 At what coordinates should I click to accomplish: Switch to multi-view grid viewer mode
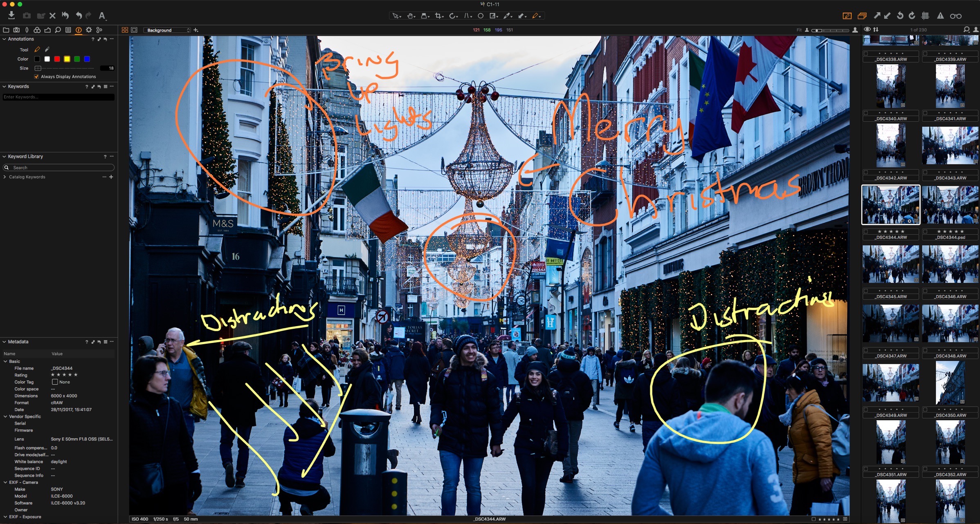pyautogui.click(x=125, y=30)
